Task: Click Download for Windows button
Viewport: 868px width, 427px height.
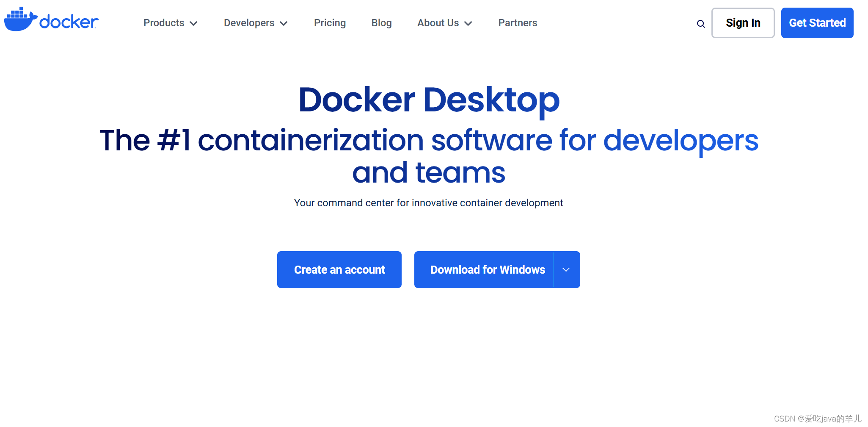Action: (x=484, y=269)
